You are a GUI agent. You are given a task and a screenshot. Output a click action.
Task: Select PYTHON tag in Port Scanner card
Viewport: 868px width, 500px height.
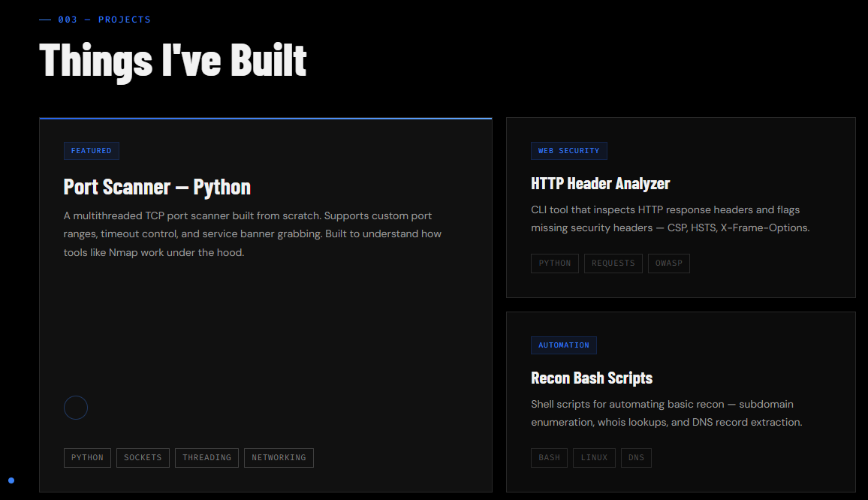click(87, 458)
